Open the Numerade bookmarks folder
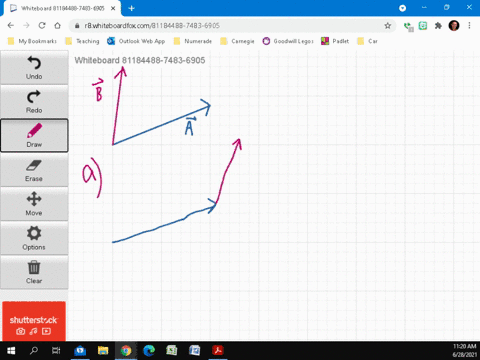Viewport: 480px width, 360px height. (x=193, y=41)
